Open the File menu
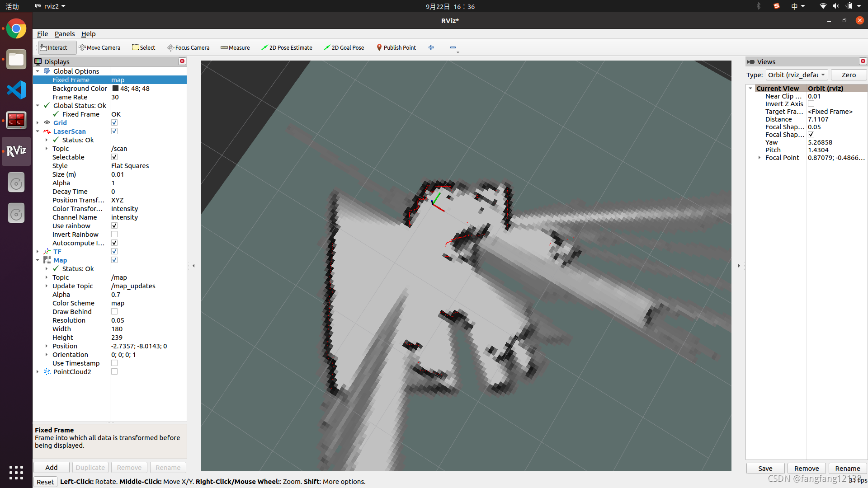The width and height of the screenshot is (868, 488). point(42,34)
